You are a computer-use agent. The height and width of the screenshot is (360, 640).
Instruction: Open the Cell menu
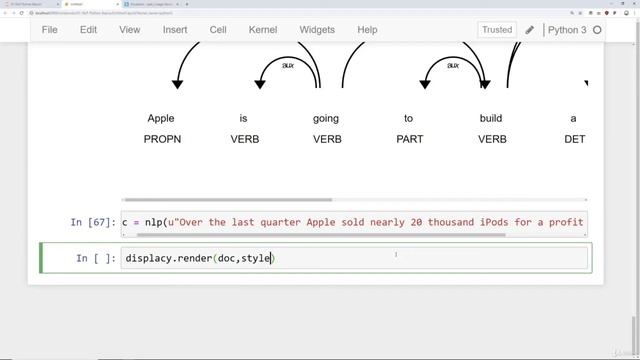coord(218,30)
